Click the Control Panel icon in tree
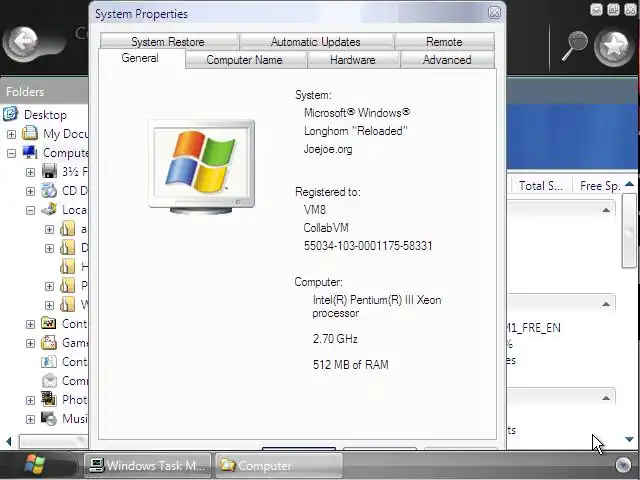 tap(49, 324)
